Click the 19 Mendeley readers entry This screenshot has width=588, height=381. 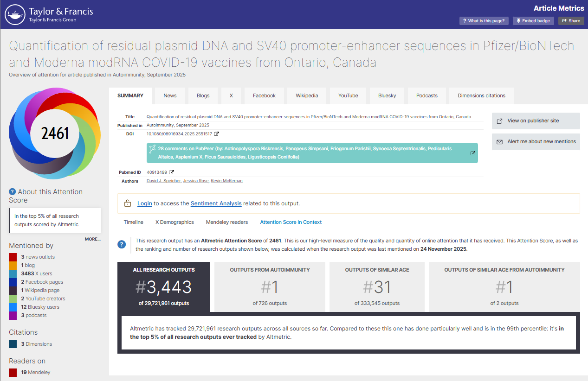pyautogui.click(x=36, y=372)
